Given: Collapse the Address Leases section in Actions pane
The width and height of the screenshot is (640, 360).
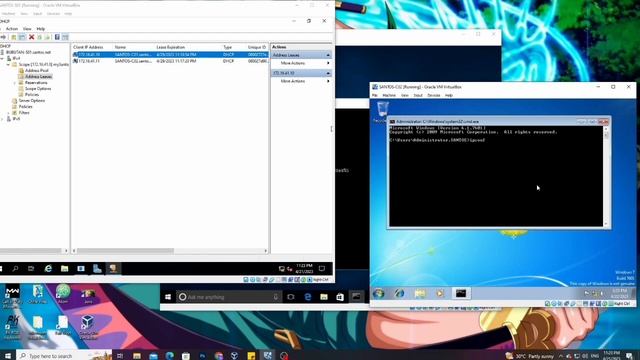Looking at the screenshot, I should [328, 55].
